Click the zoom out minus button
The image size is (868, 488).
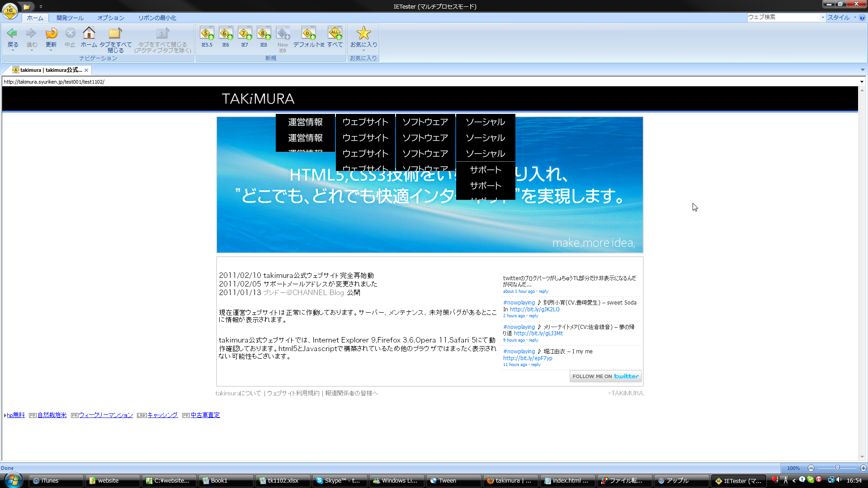[811, 468]
